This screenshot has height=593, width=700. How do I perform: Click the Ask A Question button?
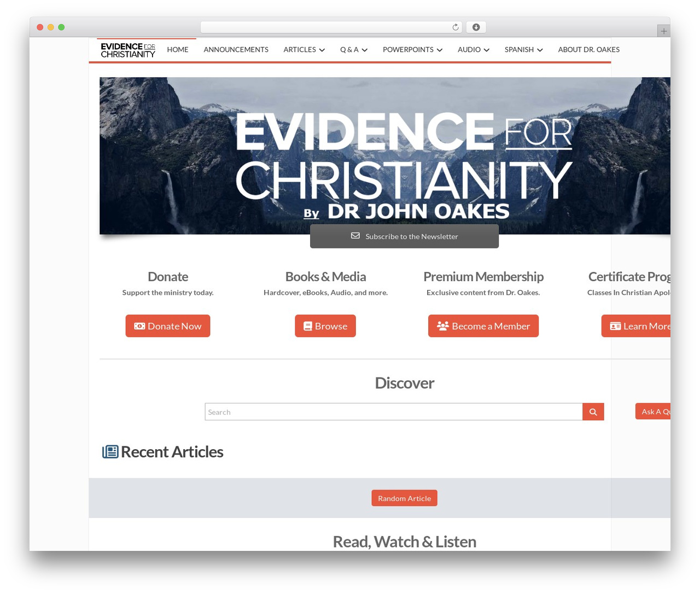(x=653, y=411)
